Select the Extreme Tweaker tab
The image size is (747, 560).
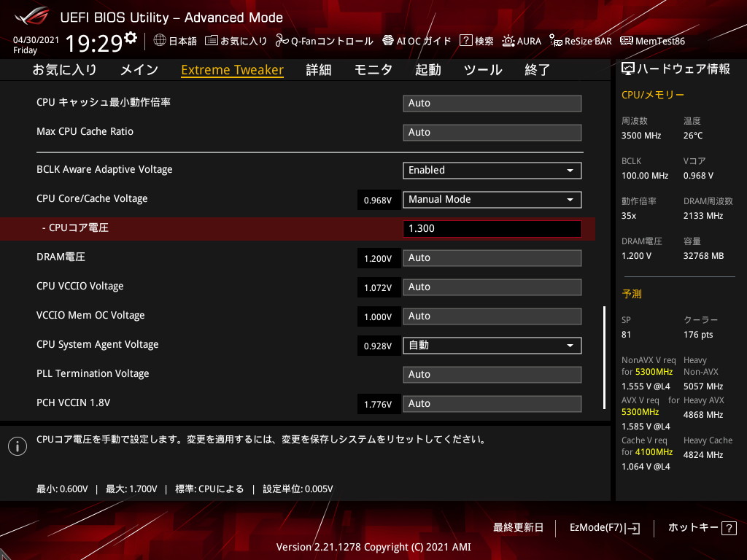(233, 70)
